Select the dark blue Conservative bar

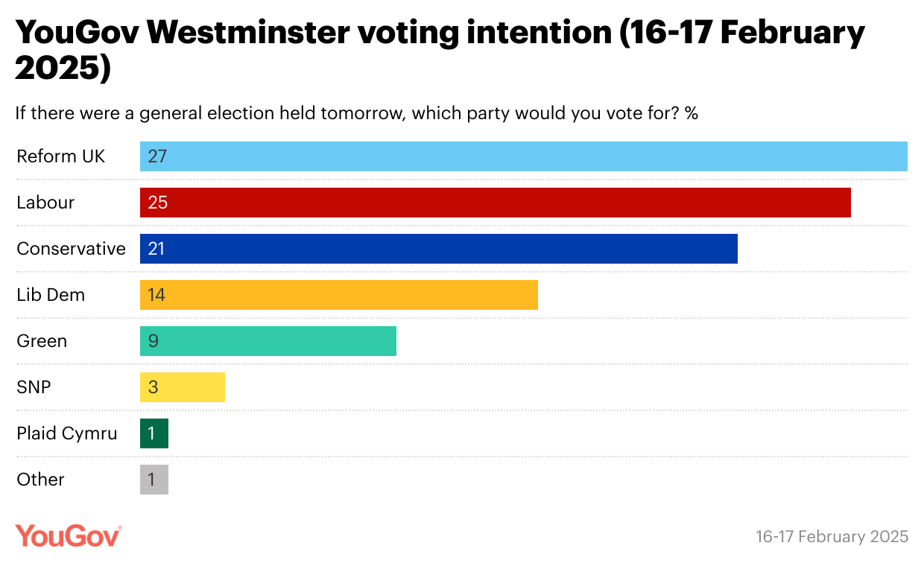tap(439, 249)
